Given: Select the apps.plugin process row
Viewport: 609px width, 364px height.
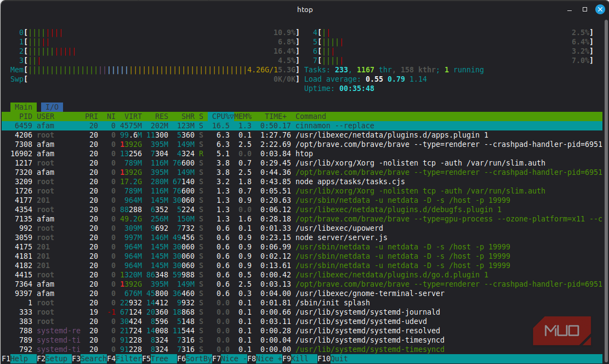Looking at the screenshot, I should click(x=302, y=135).
